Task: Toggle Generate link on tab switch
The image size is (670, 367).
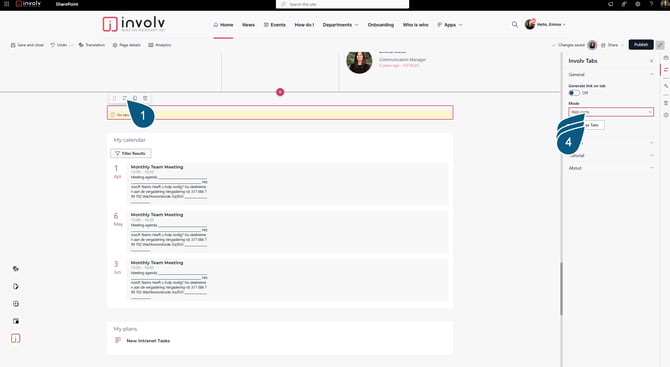Action: [574, 93]
